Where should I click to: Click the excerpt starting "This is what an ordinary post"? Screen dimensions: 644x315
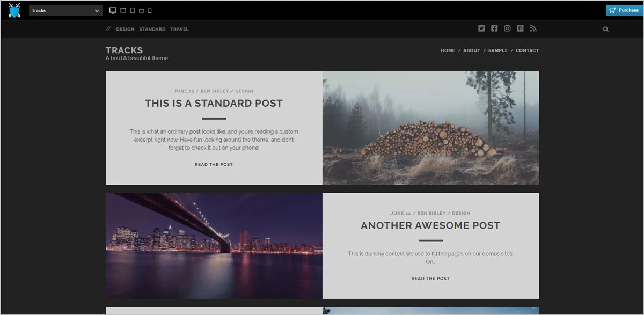[x=214, y=140]
